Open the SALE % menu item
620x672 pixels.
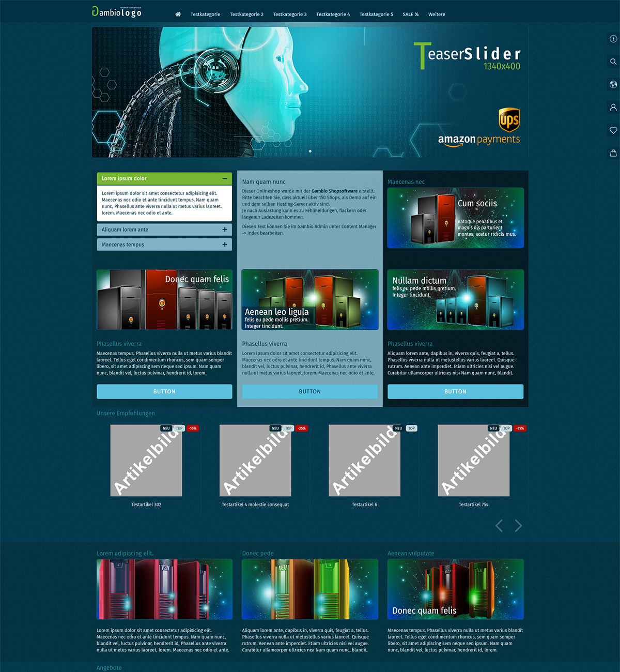click(410, 14)
